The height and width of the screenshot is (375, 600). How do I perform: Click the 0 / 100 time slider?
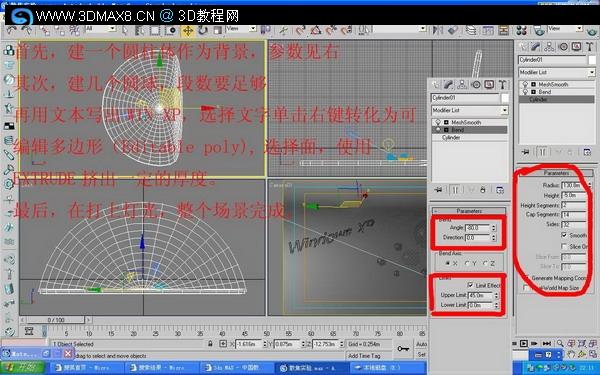[56, 320]
